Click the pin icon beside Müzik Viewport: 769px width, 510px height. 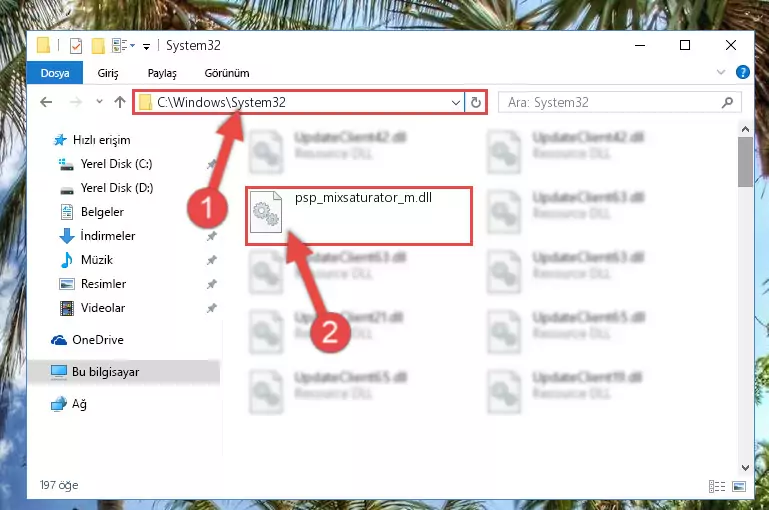click(x=211, y=260)
